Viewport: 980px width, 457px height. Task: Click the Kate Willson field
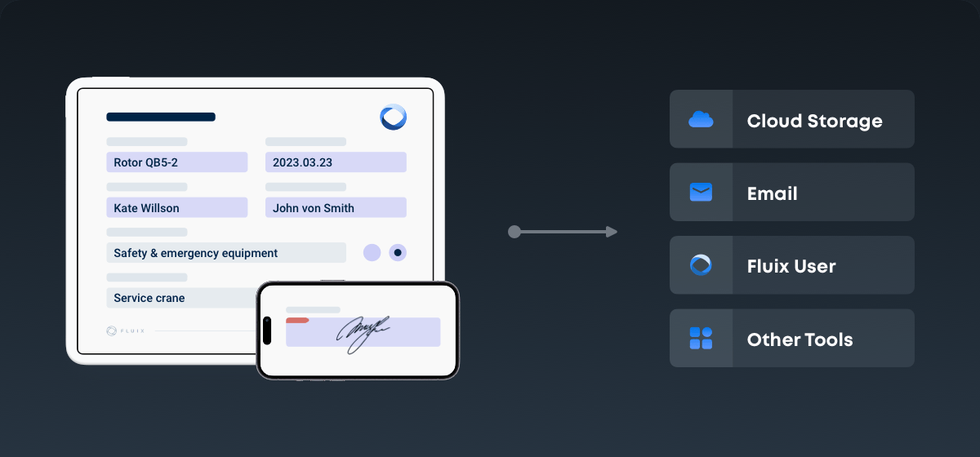pos(176,207)
